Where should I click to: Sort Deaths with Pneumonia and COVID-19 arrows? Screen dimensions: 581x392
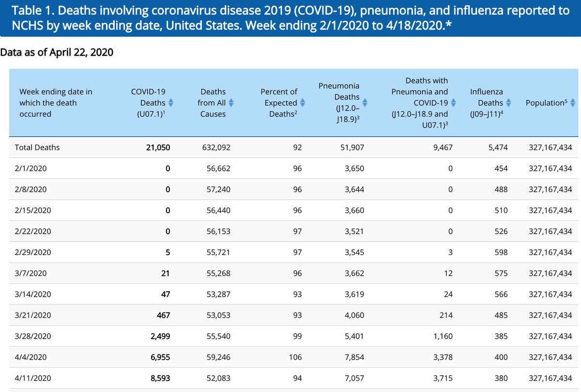pos(454,103)
